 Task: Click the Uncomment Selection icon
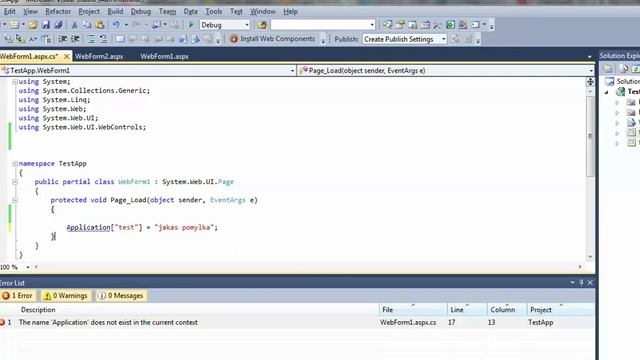point(104,39)
